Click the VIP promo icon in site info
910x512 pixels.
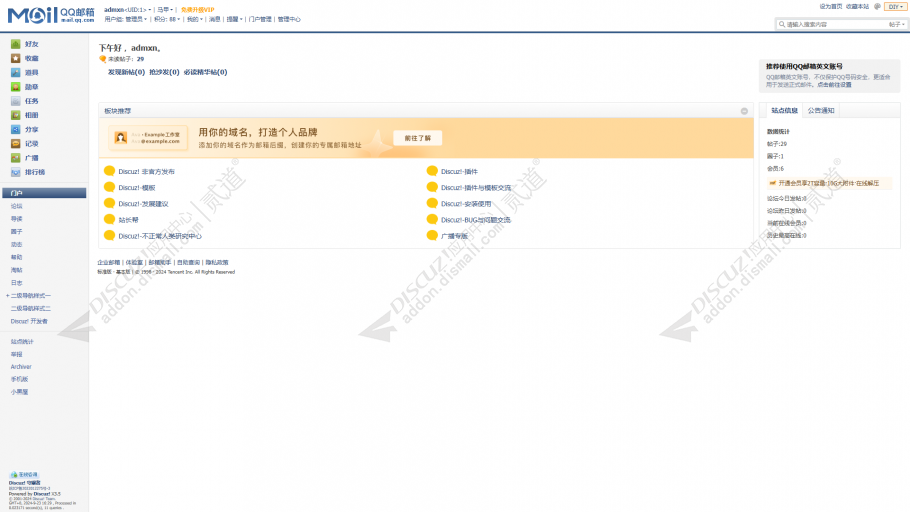click(772, 183)
